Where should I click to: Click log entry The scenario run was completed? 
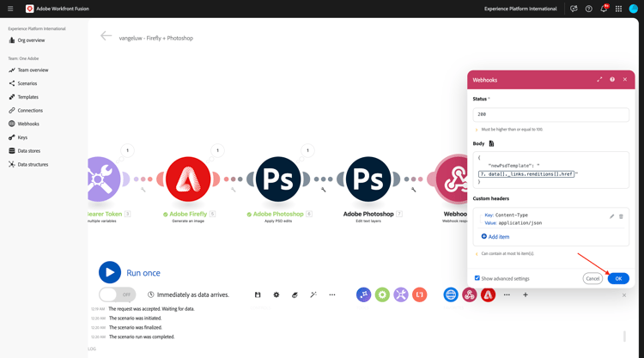[142, 337]
